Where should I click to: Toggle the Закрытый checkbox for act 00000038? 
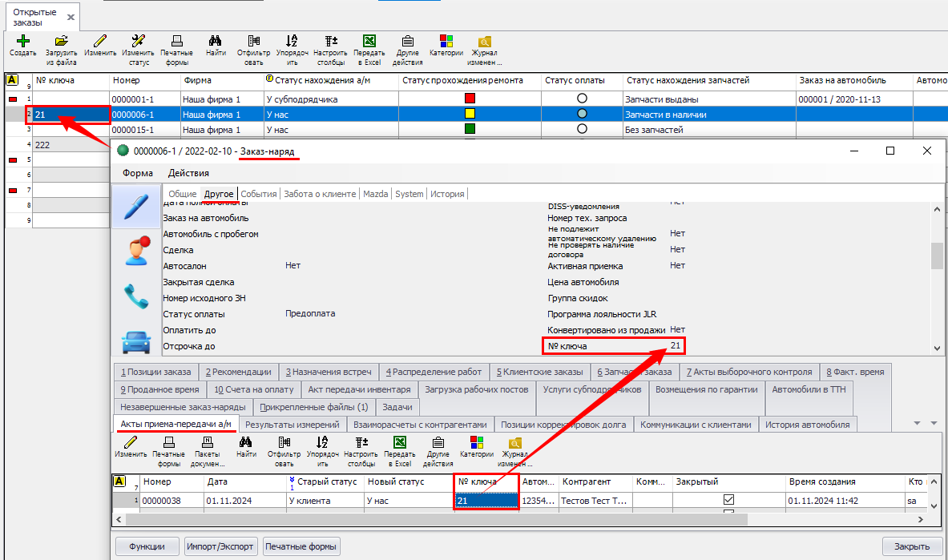pos(728,501)
